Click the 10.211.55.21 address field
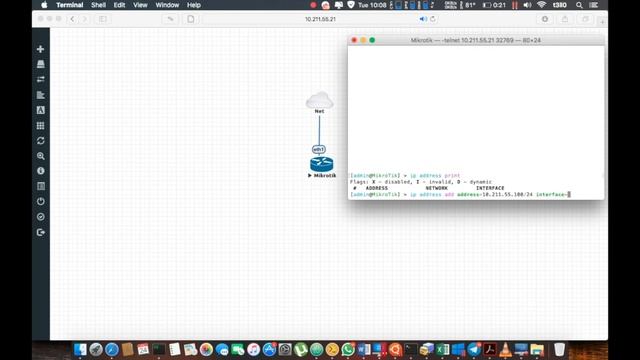The image size is (640, 360). pos(320,19)
